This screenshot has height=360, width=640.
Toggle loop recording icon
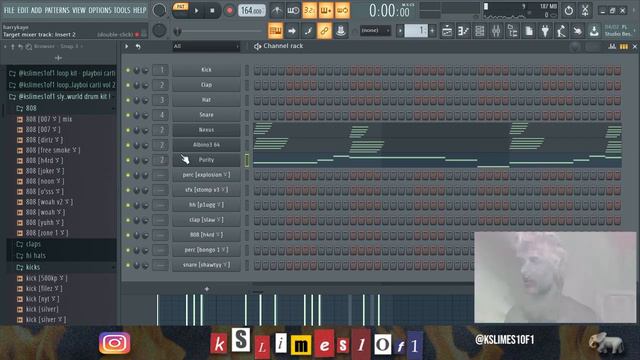click(x=342, y=11)
